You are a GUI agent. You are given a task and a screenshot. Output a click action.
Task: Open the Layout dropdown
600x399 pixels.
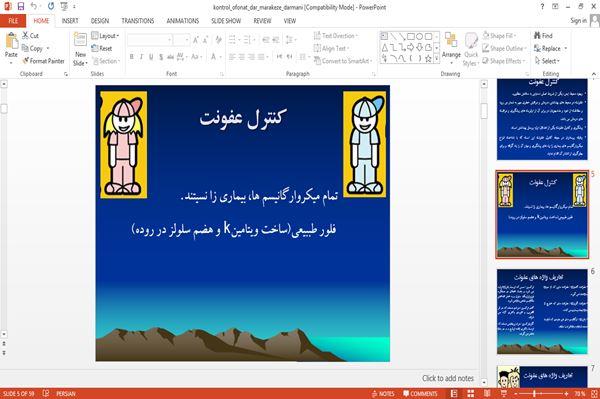[105, 36]
